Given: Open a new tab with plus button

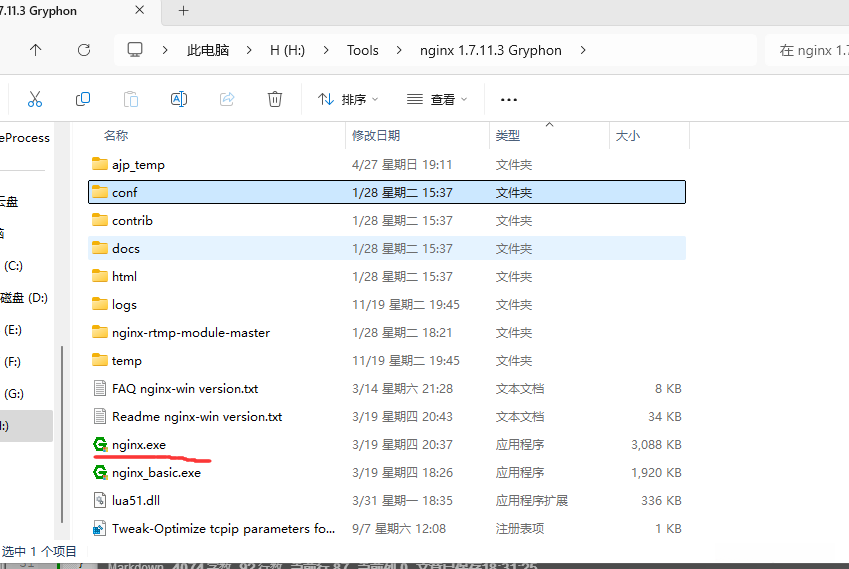Looking at the screenshot, I should (x=184, y=10).
